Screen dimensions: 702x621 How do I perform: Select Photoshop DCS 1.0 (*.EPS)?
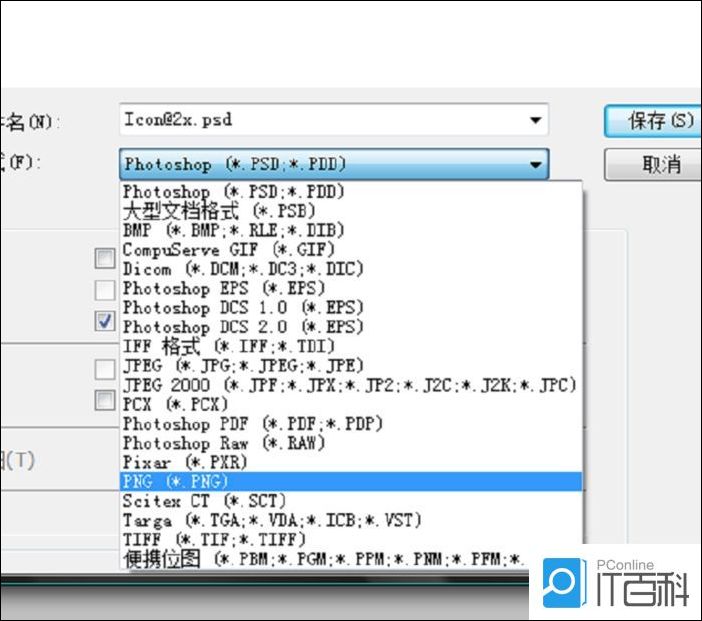(351, 307)
